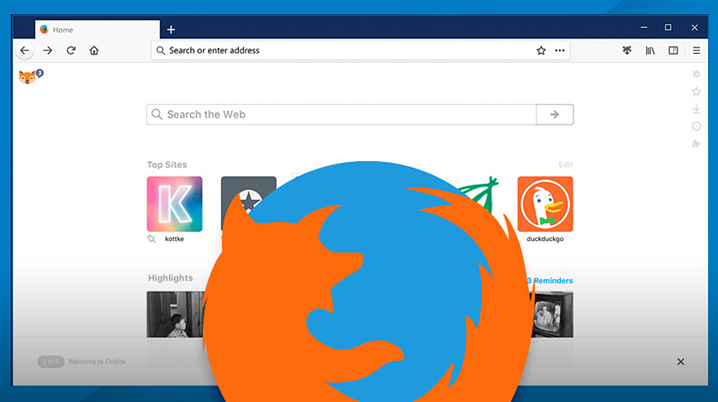Open downloads arrow in right side column
The height and width of the screenshot is (402, 718).
(x=696, y=109)
